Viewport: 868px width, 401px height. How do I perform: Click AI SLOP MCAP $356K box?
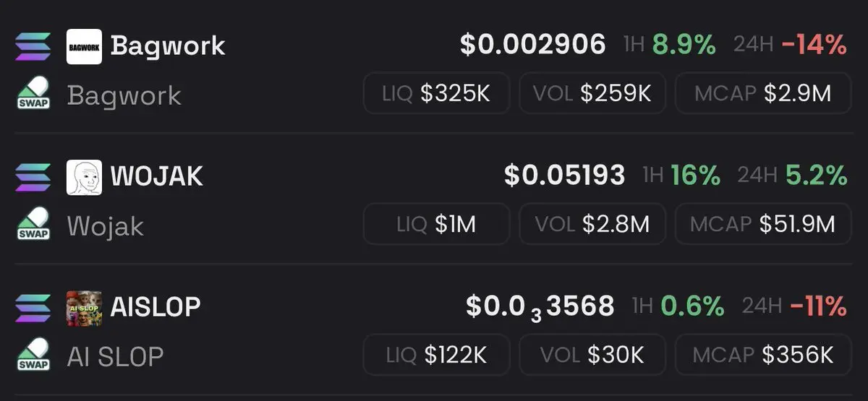tap(763, 355)
